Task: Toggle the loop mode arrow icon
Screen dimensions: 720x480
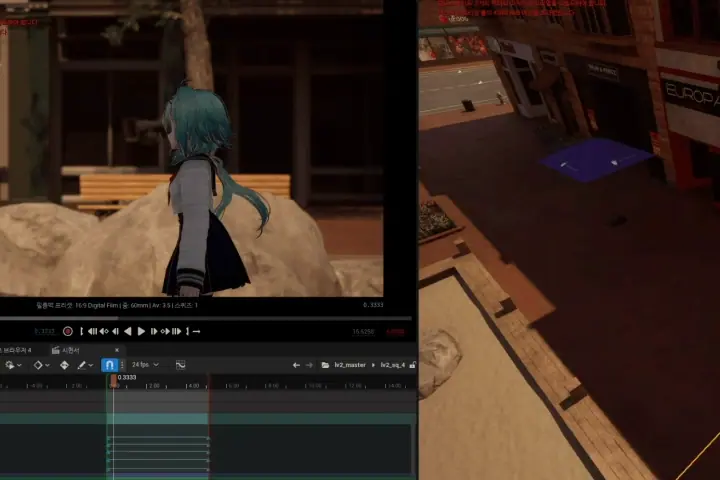Action: click(197, 331)
